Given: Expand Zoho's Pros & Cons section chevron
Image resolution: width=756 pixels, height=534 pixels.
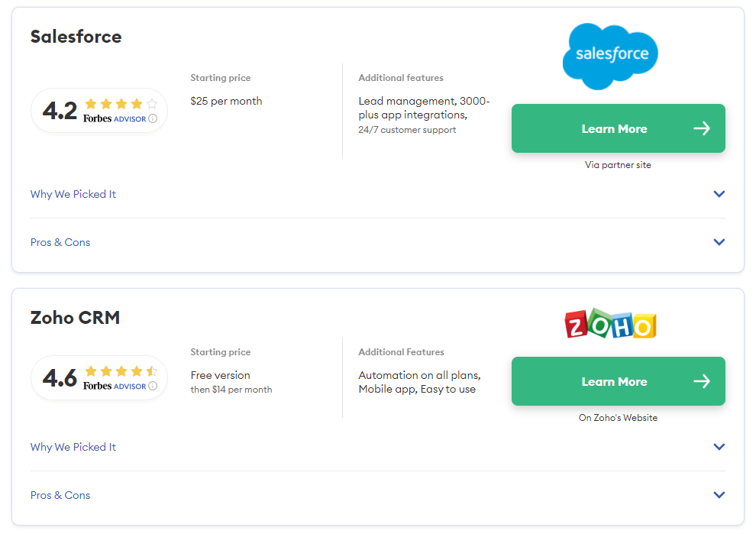Looking at the screenshot, I should coord(719,494).
